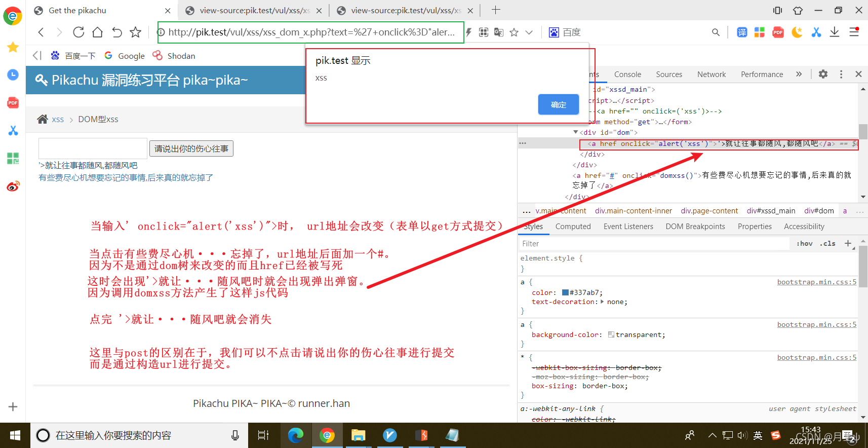Click the 有些费尽心机想要忘记的事情 link
This screenshot has height=448, width=868.
(126, 177)
